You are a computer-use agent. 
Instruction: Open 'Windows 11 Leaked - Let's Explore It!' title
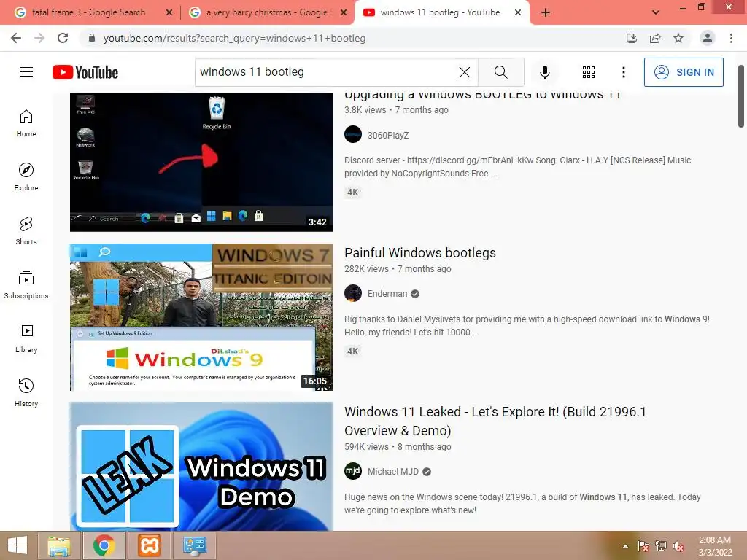(495, 421)
